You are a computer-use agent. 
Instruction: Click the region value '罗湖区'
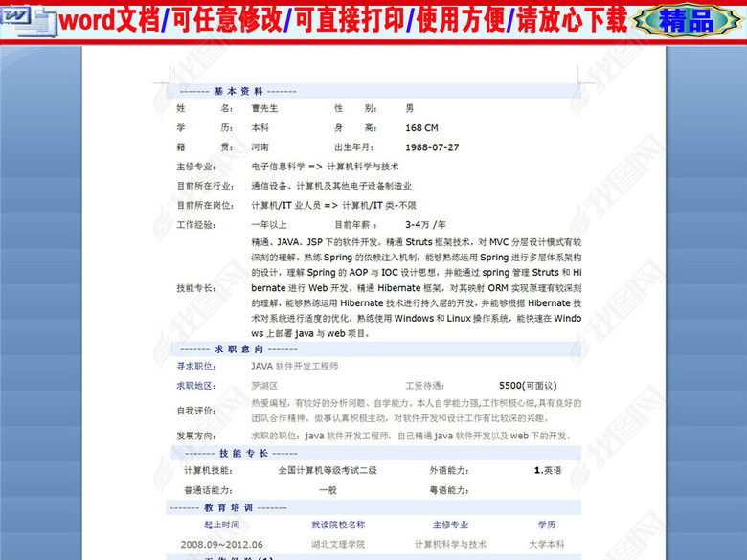click(264, 386)
